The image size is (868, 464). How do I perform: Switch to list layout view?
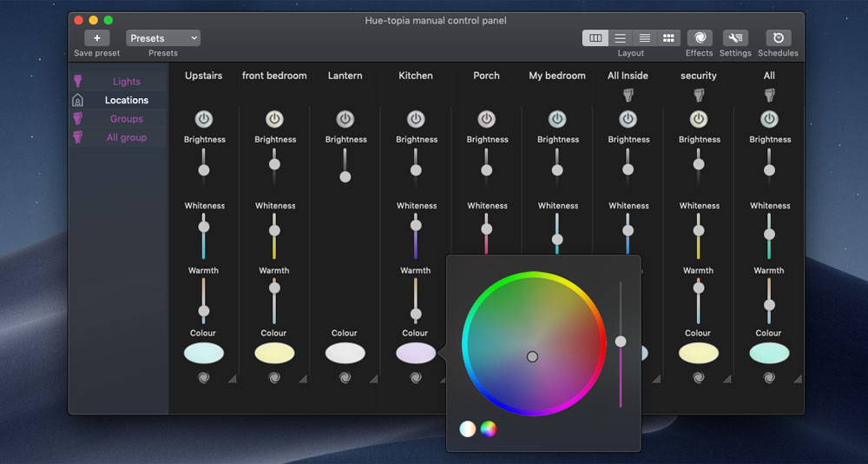coord(621,38)
